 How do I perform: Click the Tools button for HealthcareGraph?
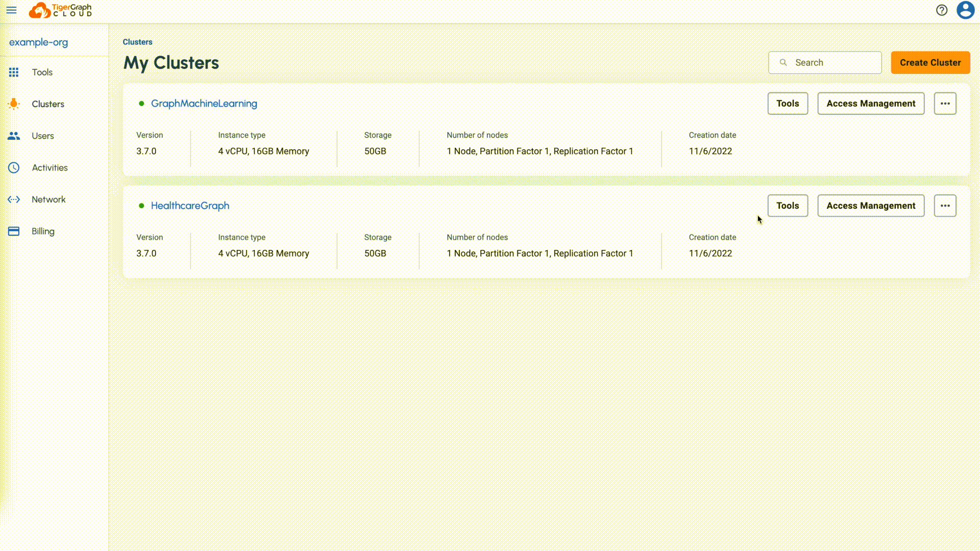tap(788, 205)
